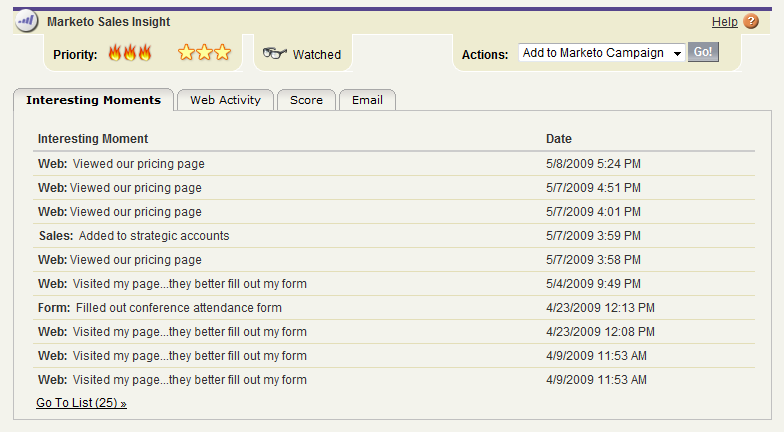Open the Add to Marketo Campaign dropdown
This screenshot has height=432, width=784.
[601, 53]
